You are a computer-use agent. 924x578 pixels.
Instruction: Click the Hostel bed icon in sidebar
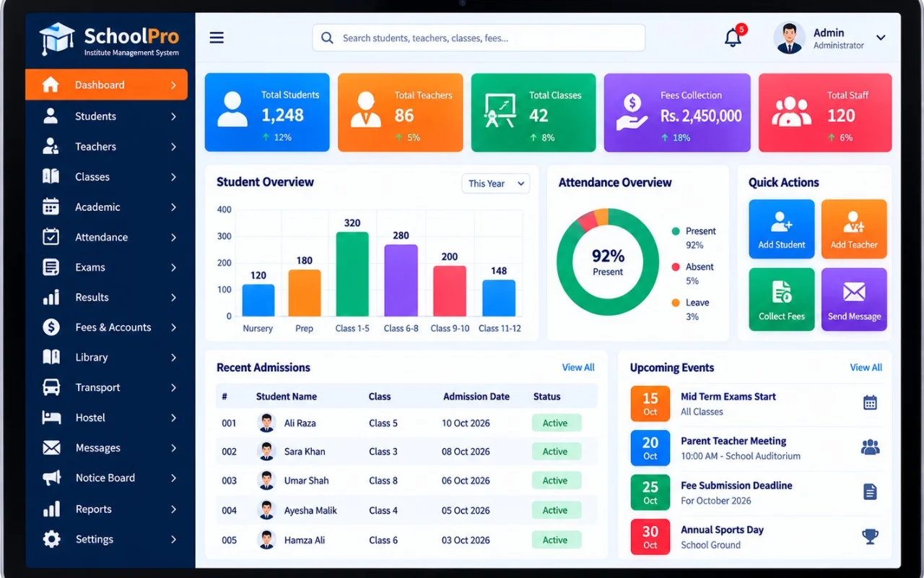click(x=51, y=418)
